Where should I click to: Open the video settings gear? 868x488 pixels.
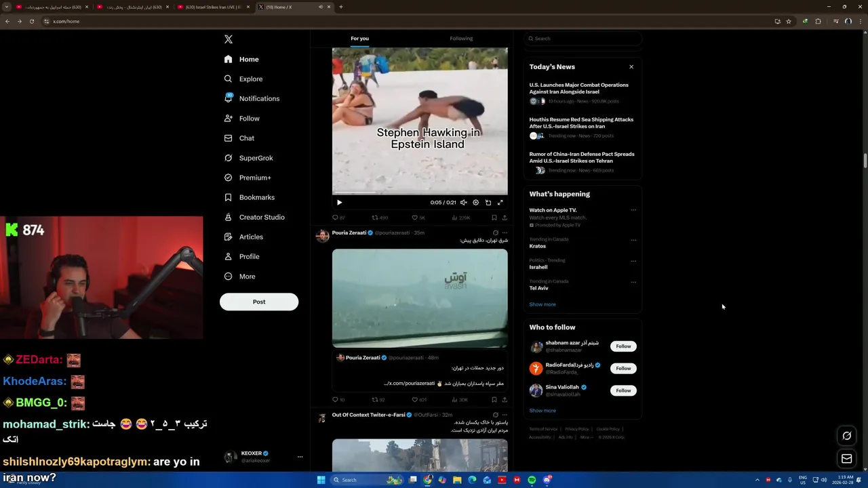[x=475, y=203]
